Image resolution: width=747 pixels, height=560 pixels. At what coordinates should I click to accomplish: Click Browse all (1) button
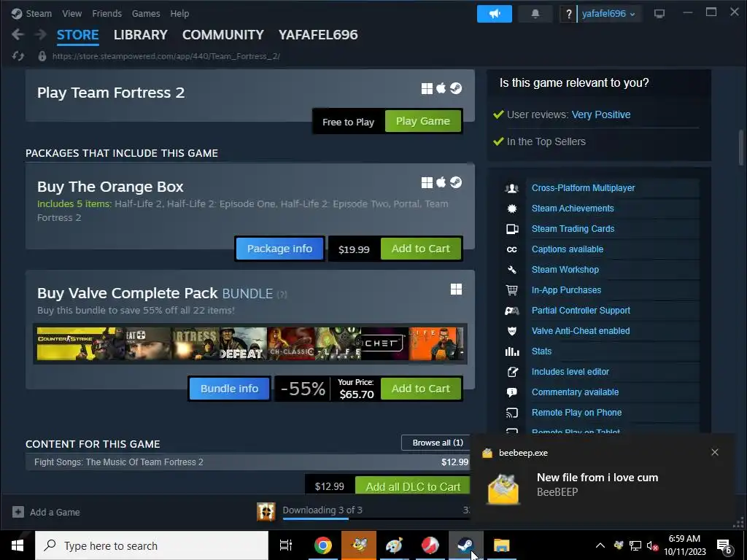tap(438, 443)
